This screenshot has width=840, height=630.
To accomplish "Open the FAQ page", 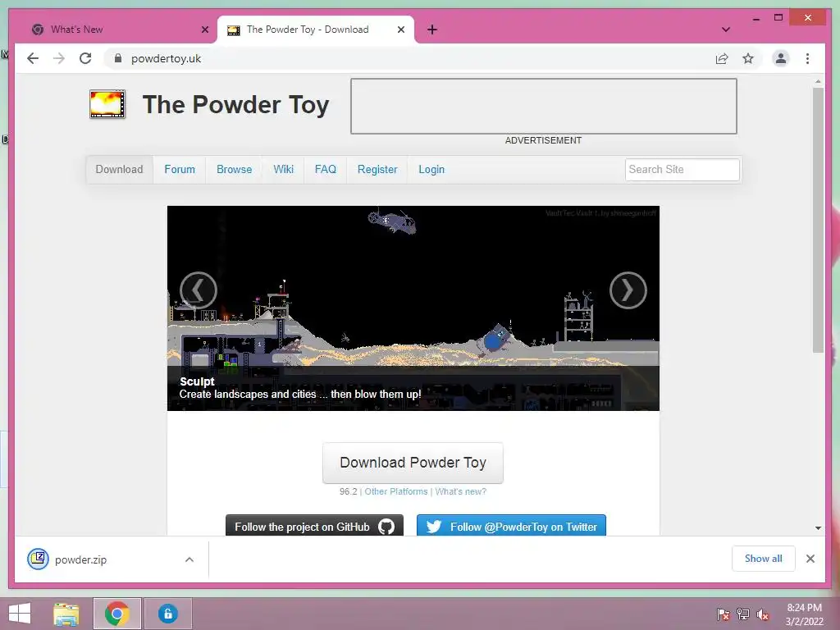I will pos(325,169).
